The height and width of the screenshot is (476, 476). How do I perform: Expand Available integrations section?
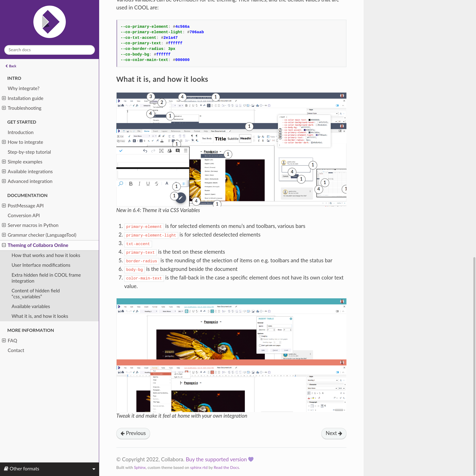pyautogui.click(x=4, y=171)
